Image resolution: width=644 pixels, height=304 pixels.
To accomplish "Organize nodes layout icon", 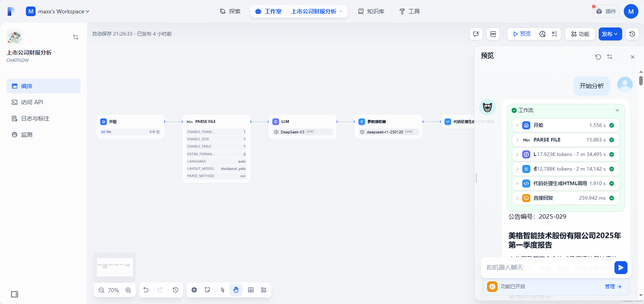I will [x=264, y=290].
